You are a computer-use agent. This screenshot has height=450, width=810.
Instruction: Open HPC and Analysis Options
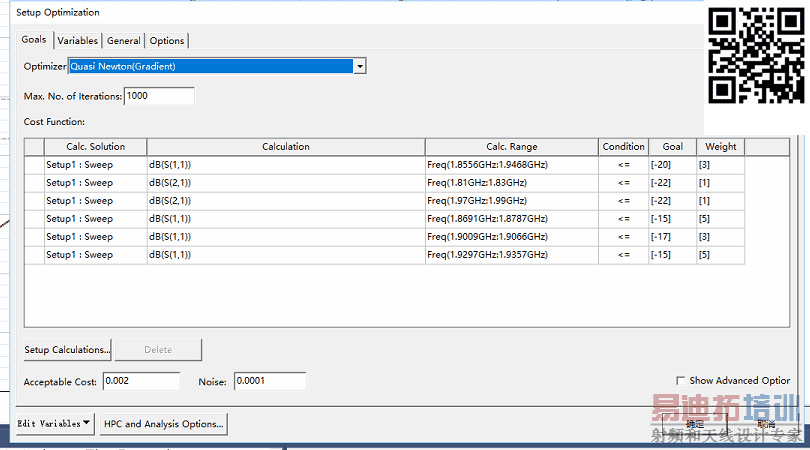[163, 424]
